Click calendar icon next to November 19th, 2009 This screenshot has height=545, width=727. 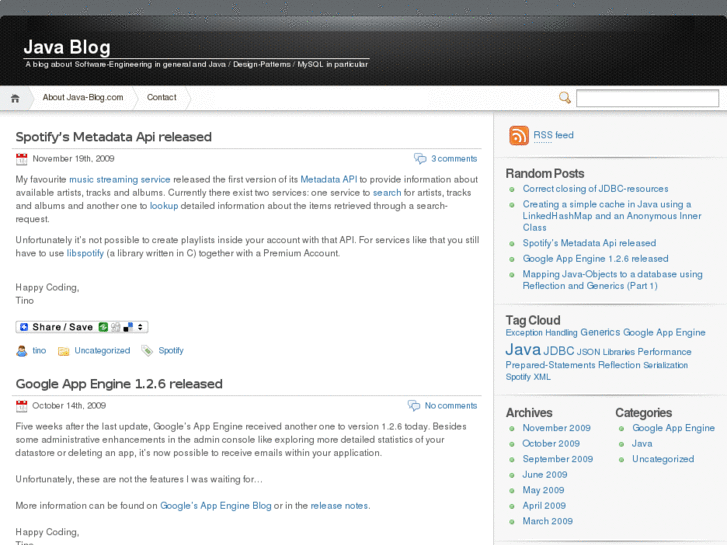click(x=21, y=159)
